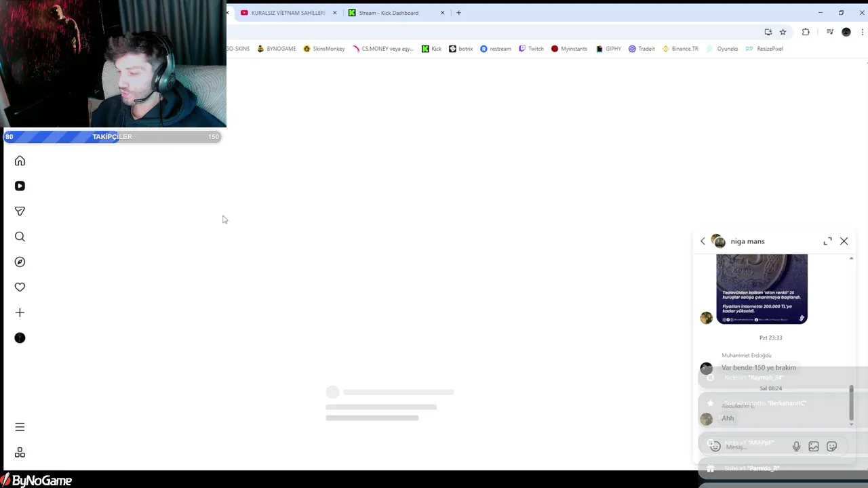868x488 pixels.
Task: Record a voice message with microphone icon
Action: 796,447
